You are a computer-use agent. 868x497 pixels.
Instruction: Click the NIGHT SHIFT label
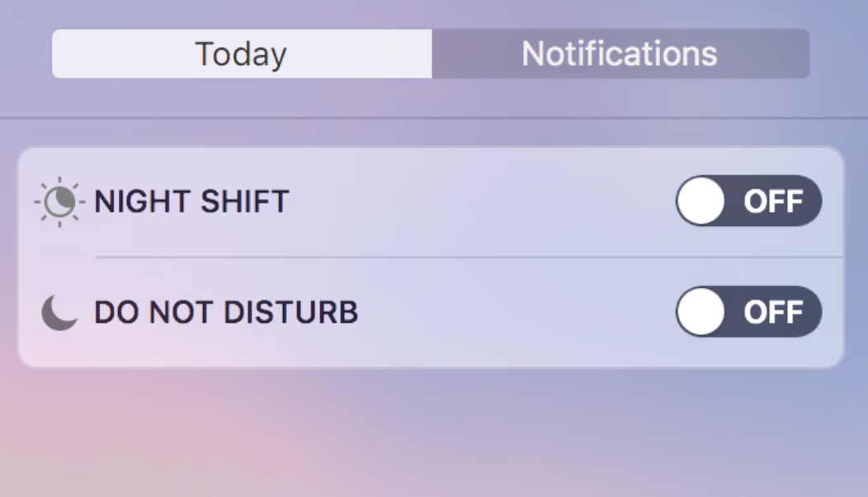[191, 201]
